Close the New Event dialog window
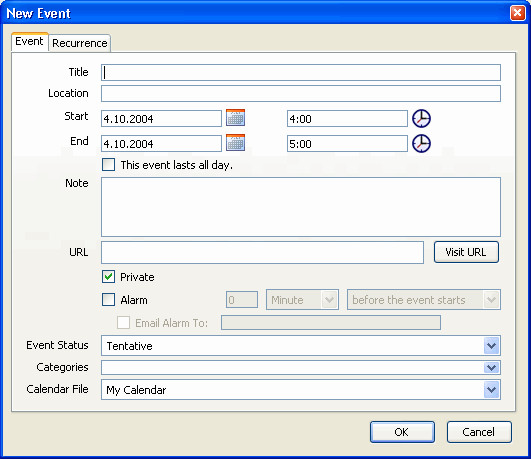The height and width of the screenshot is (459, 531). coord(517,13)
